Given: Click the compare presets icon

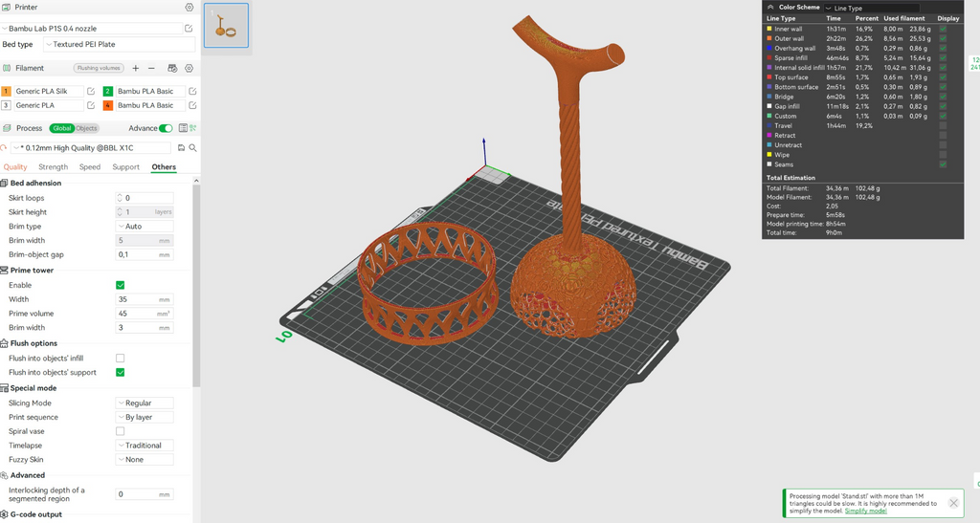Looking at the screenshot, I should [193, 128].
